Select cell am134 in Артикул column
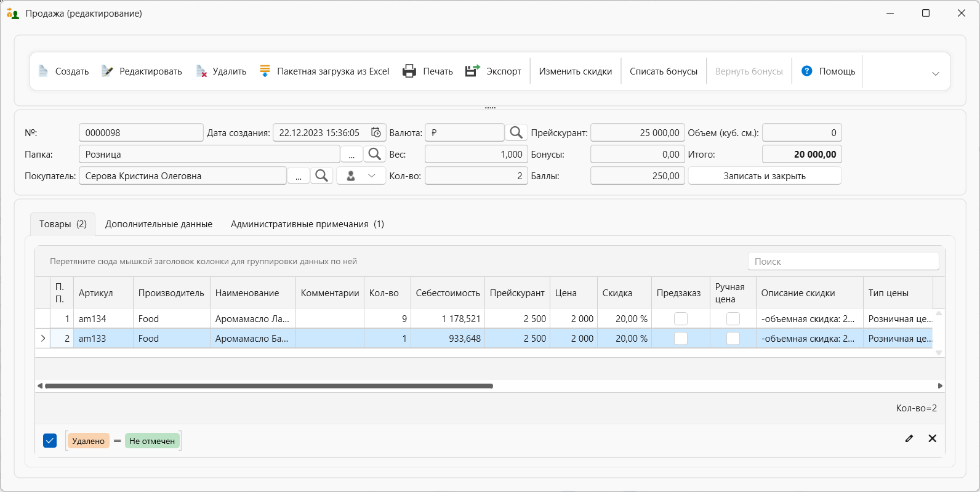This screenshot has width=980, height=492. tap(103, 319)
